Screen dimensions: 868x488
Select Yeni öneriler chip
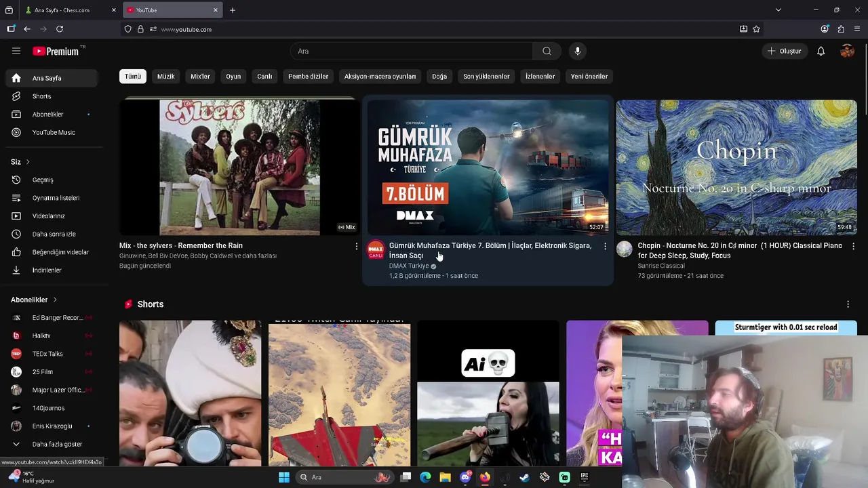[589, 77]
